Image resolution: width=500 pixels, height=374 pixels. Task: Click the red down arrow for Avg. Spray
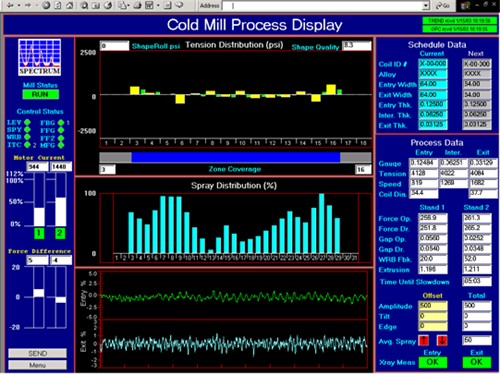tap(442, 340)
